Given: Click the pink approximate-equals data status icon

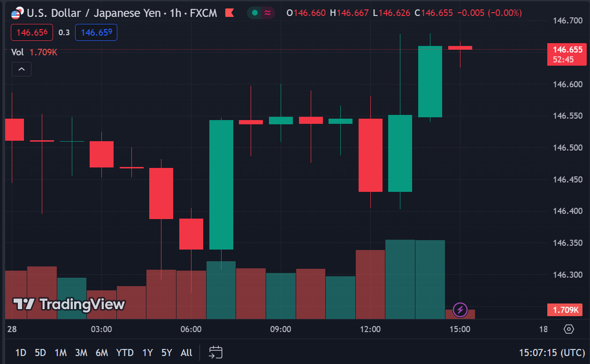Looking at the screenshot, I should (x=268, y=13).
